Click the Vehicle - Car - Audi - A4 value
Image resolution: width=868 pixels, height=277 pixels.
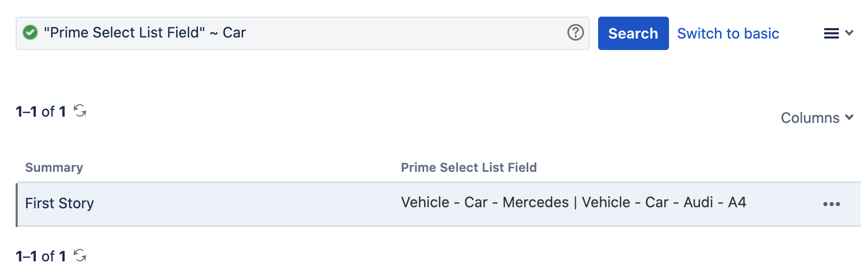tap(664, 203)
